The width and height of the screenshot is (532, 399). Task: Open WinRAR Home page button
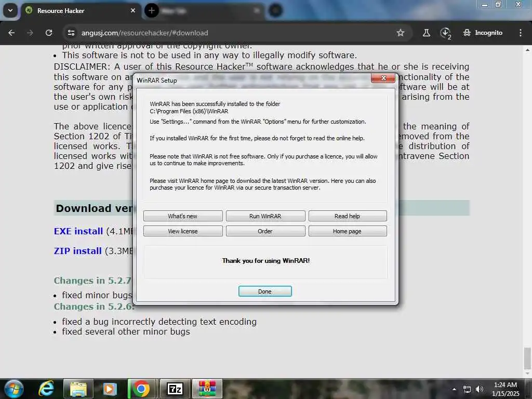[x=348, y=231]
